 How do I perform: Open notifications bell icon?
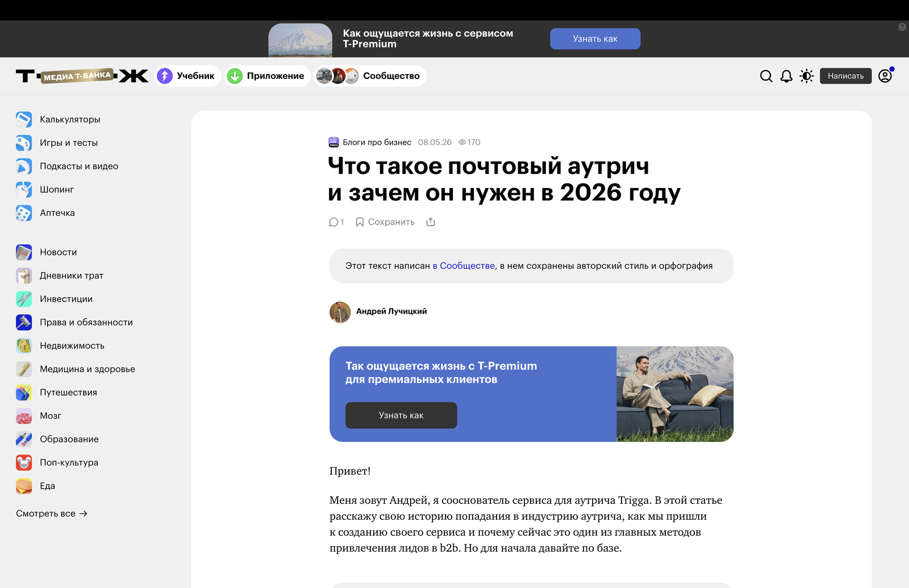786,76
